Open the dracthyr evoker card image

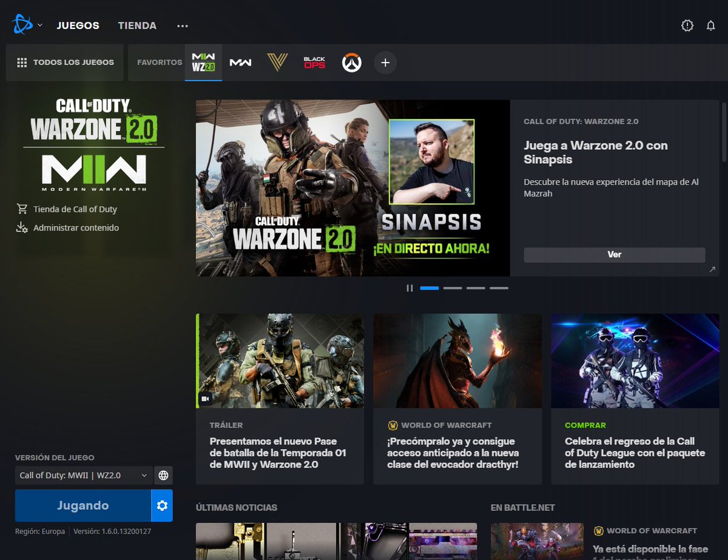(x=457, y=361)
